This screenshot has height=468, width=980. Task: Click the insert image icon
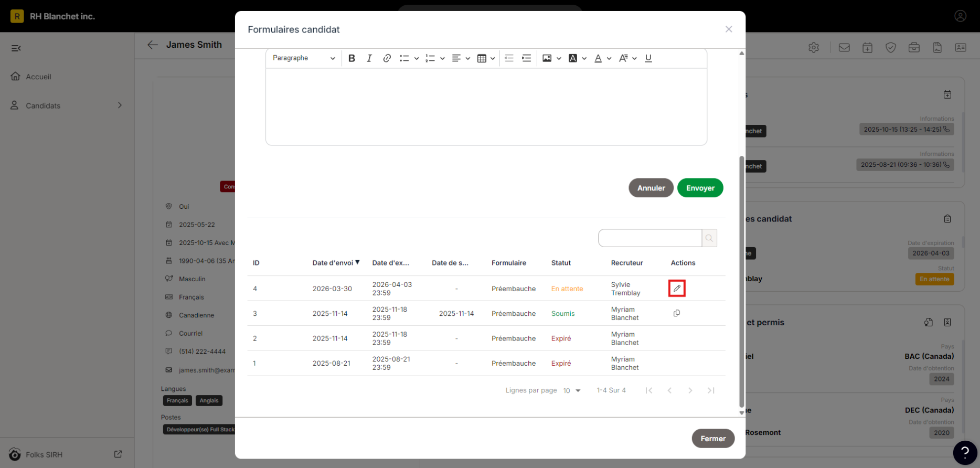(547, 58)
